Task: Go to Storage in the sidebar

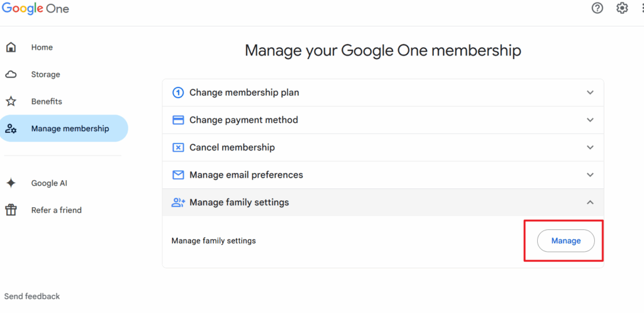Action: click(46, 74)
